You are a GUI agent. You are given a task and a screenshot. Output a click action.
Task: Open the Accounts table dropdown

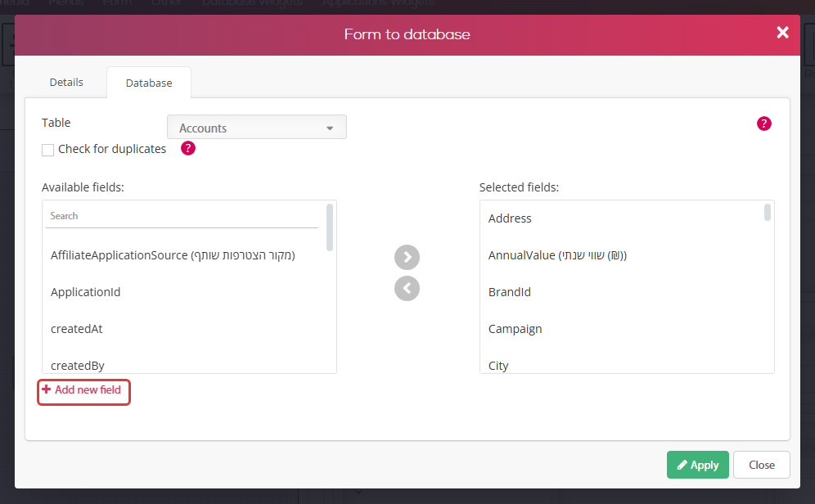point(257,128)
